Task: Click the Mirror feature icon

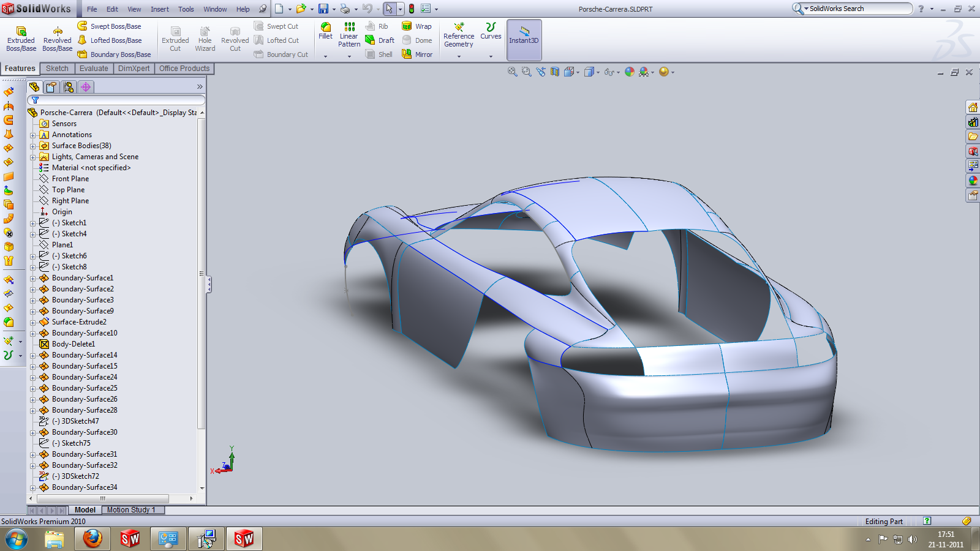Action: (x=407, y=54)
